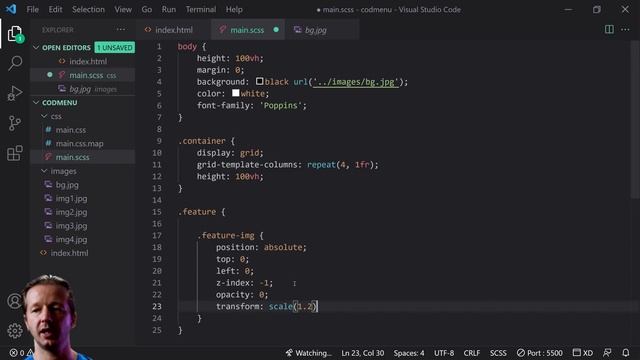Open the View menu
640x360 pixels.
123,9
